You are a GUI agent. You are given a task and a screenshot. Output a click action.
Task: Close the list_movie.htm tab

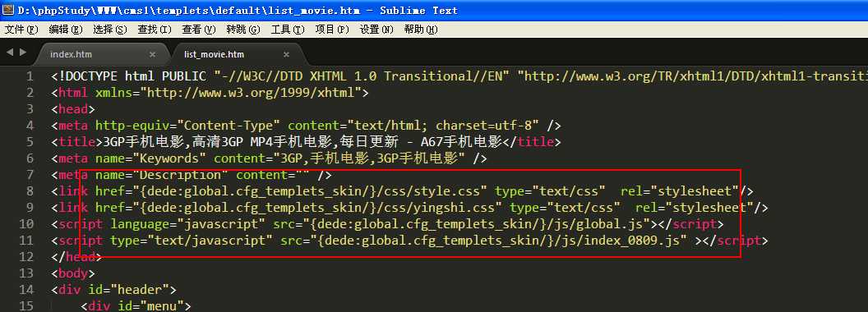click(x=286, y=54)
